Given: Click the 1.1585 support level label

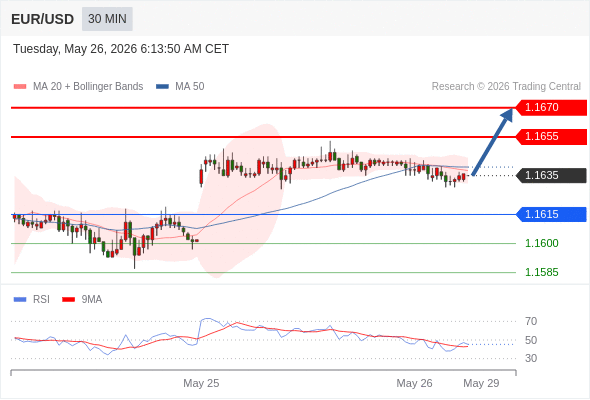Looking at the screenshot, I should [x=542, y=272].
